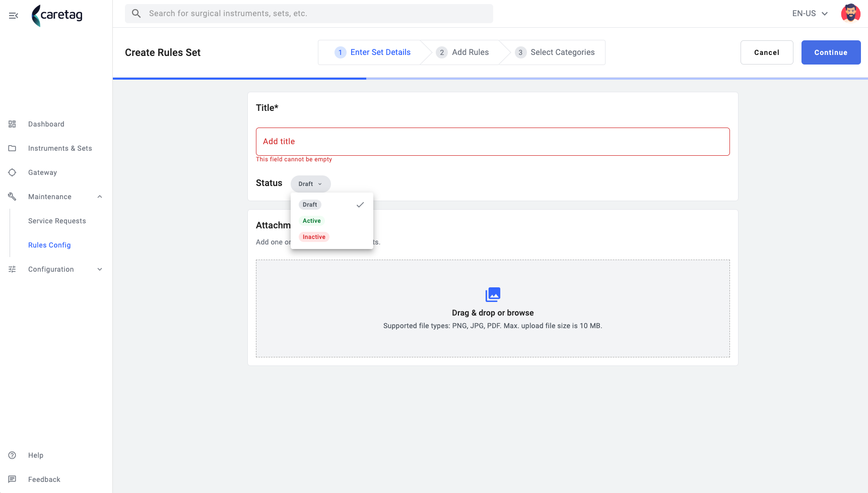The image size is (868, 493).
Task: Collapse the Maintenance section chevron
Action: coord(100,197)
